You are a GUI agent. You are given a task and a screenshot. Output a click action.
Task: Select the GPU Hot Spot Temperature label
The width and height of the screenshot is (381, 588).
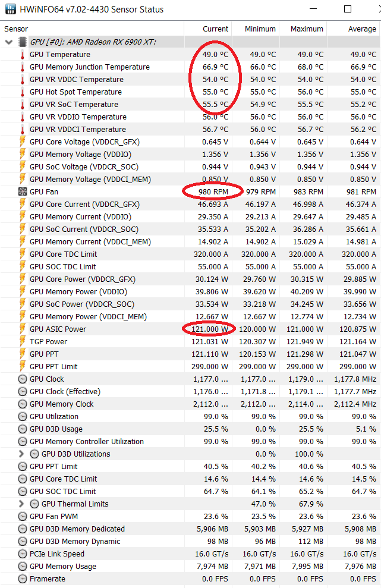(x=75, y=92)
